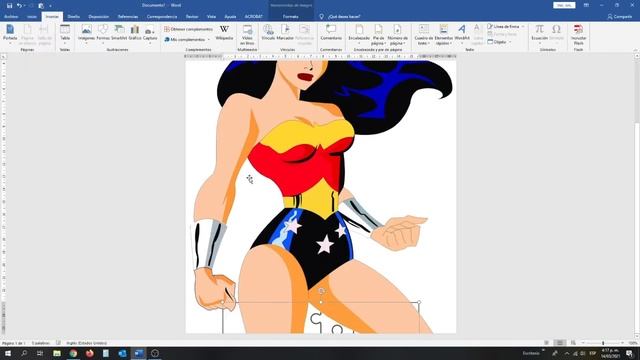
Task: Insert a SmartArt graphic
Action: pos(119,33)
